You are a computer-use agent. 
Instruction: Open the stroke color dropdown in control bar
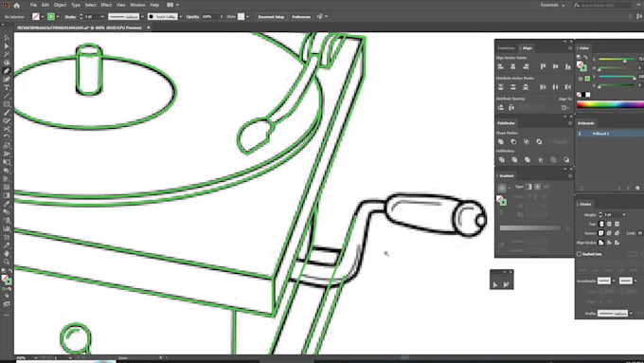[58, 17]
